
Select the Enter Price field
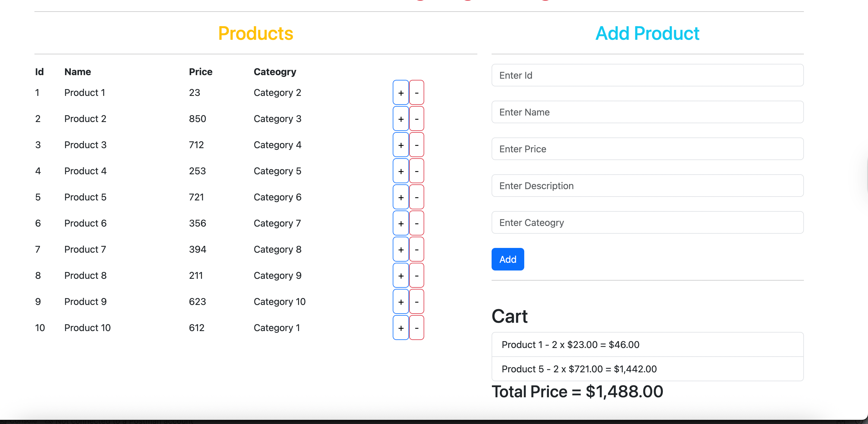click(647, 149)
